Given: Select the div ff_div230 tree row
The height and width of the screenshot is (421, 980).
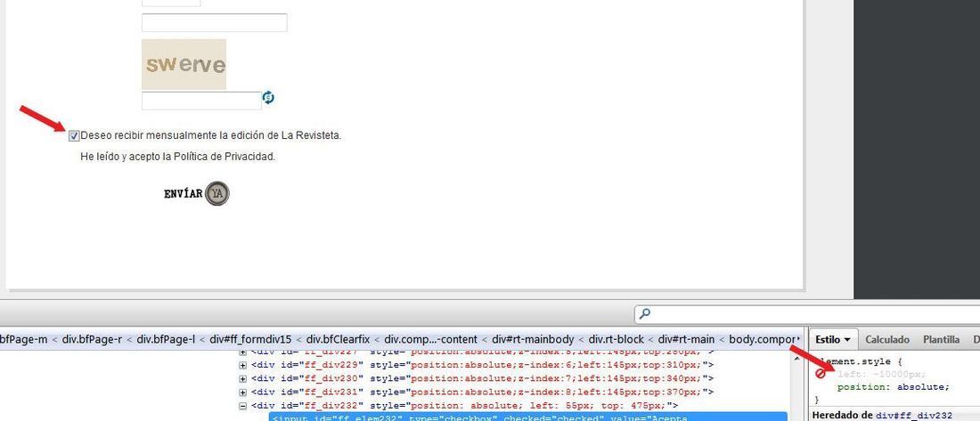Looking at the screenshot, I should [x=483, y=378].
